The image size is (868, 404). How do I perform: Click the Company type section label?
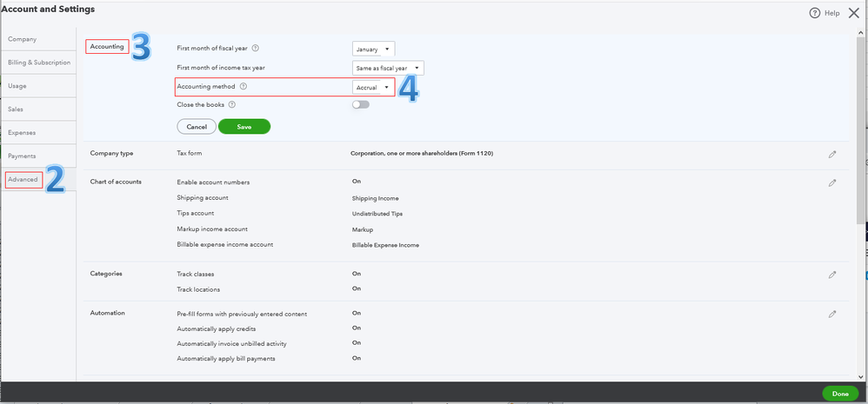[x=112, y=153]
